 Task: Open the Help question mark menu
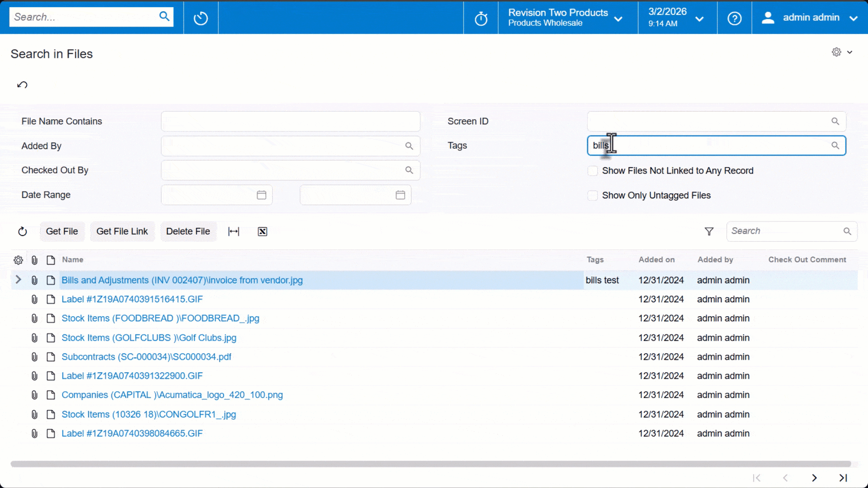pos(734,18)
